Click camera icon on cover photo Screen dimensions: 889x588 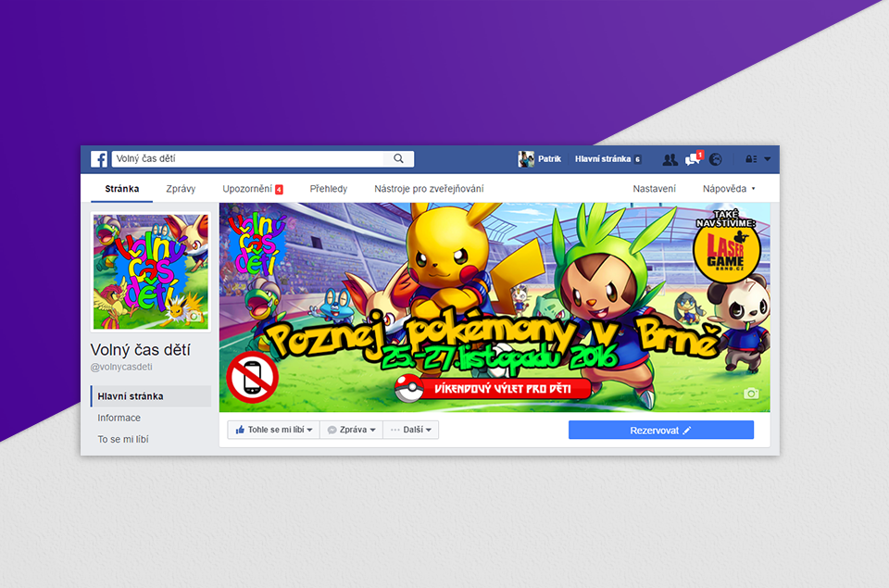click(x=751, y=393)
